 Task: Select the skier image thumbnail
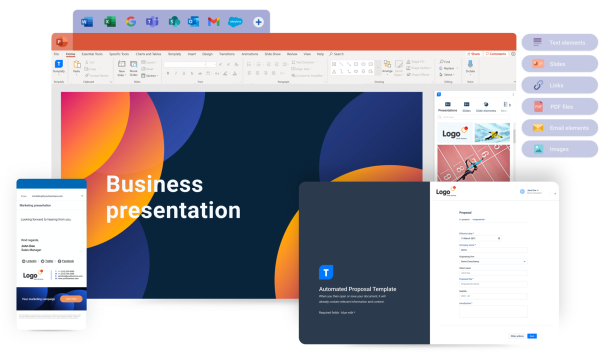(492, 133)
